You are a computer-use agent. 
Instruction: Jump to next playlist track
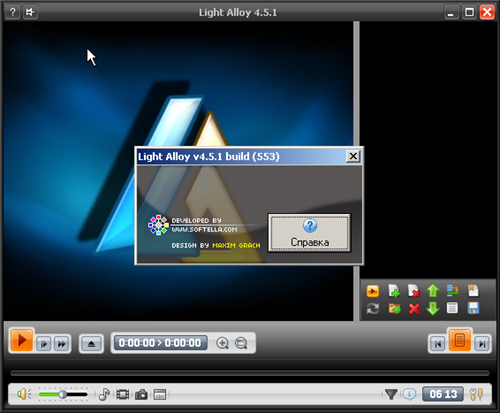(x=482, y=344)
